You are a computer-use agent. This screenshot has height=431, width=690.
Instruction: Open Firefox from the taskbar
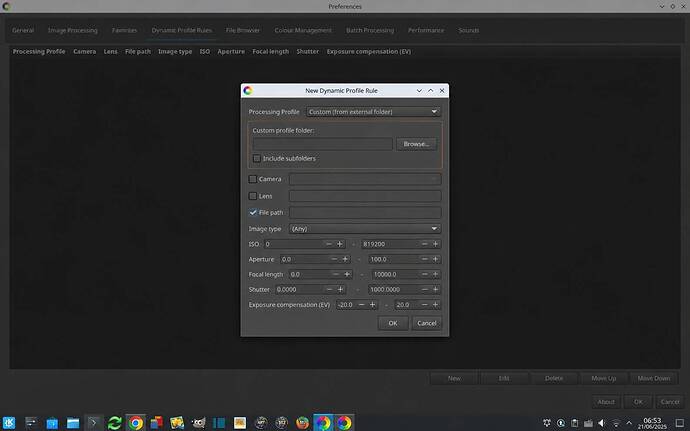pyautogui.click(x=302, y=423)
